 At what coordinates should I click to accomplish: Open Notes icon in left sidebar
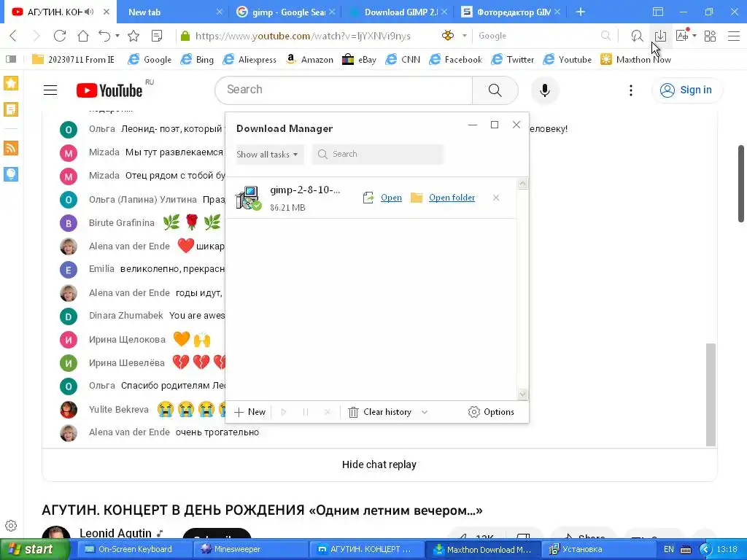coord(11,109)
